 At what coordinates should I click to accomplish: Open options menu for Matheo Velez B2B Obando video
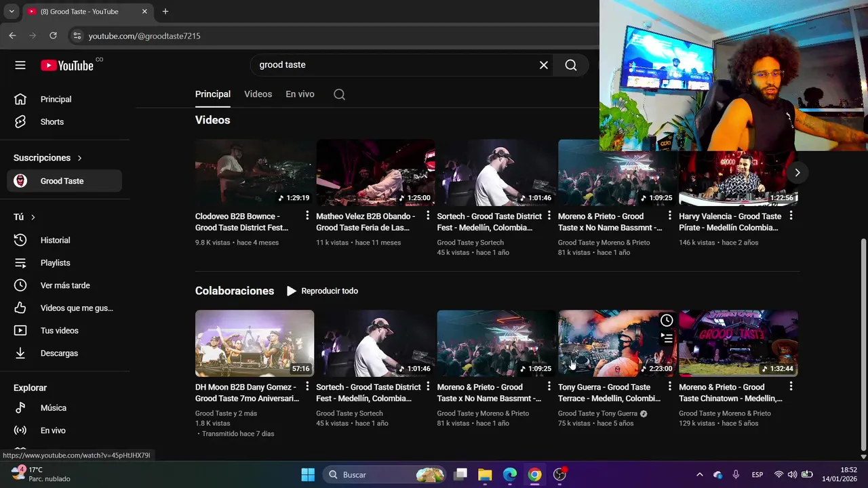click(428, 216)
